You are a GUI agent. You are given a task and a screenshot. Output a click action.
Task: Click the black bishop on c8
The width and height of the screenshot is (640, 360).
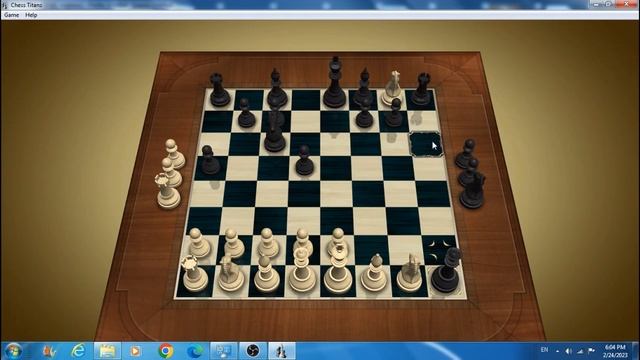tap(276, 89)
